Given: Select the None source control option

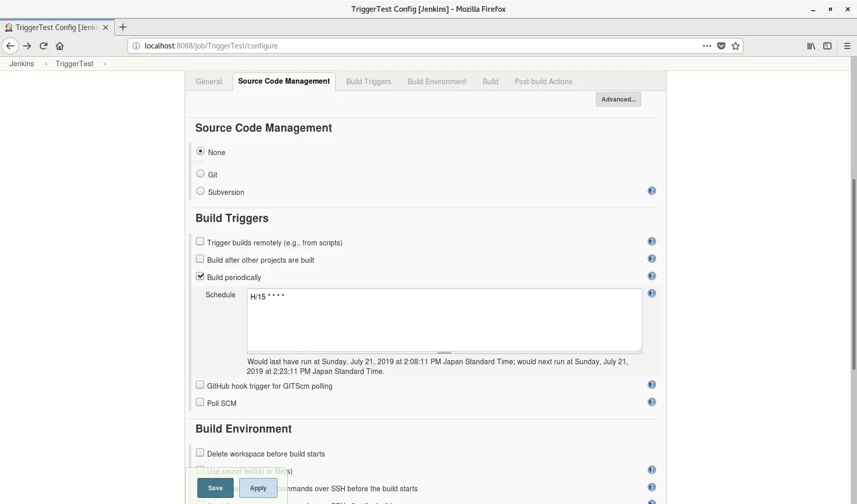Looking at the screenshot, I should tap(200, 151).
